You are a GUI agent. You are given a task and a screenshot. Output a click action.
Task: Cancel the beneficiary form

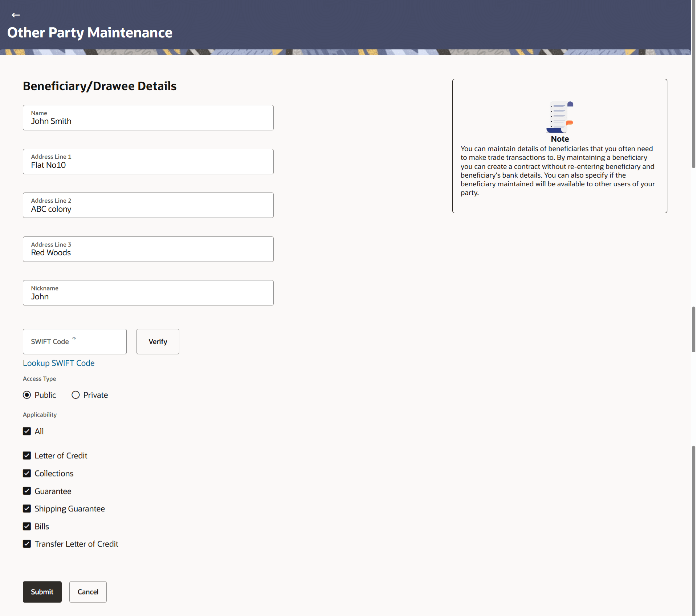[x=88, y=592]
